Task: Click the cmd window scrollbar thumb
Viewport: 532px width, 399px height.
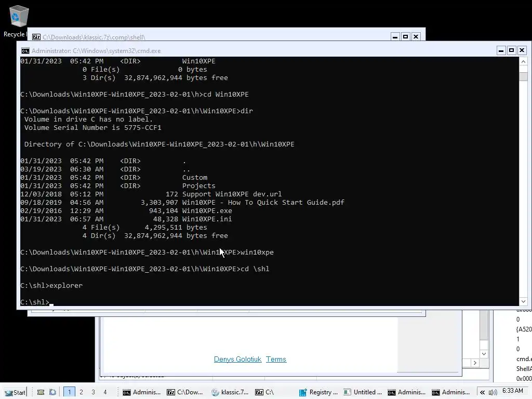Action: (523, 76)
